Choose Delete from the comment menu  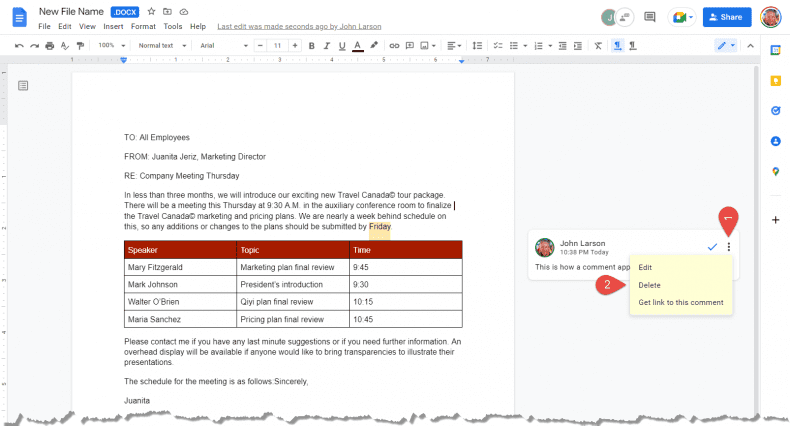pyautogui.click(x=650, y=285)
